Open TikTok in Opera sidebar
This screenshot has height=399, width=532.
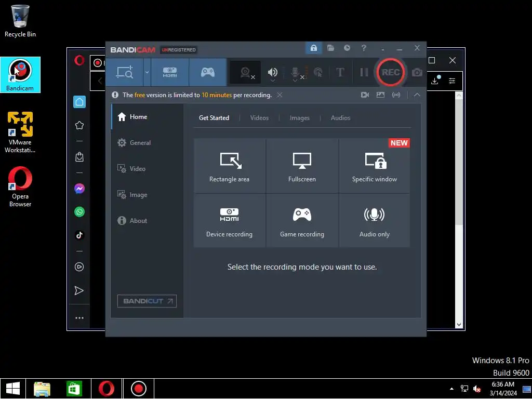[x=79, y=235]
